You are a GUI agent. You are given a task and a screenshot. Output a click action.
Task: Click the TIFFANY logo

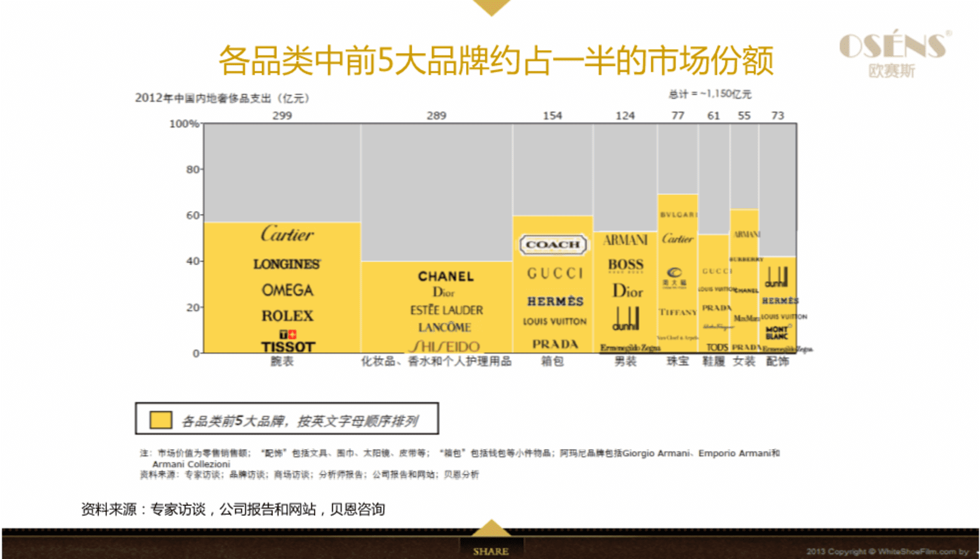tap(677, 312)
